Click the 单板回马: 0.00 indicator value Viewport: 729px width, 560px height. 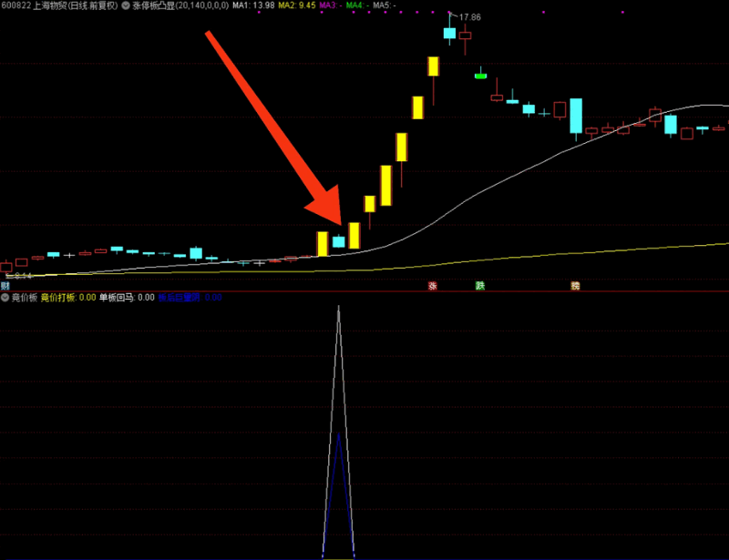coord(127,298)
